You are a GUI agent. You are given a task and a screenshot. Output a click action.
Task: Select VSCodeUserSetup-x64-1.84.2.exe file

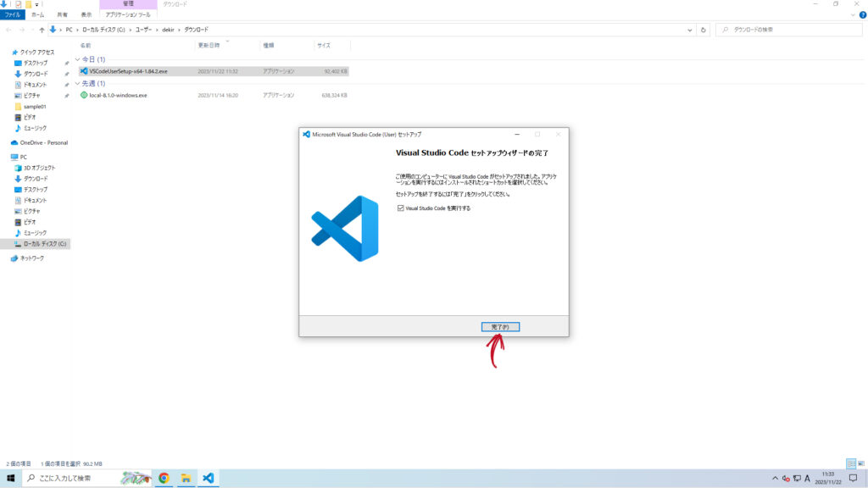(214, 71)
